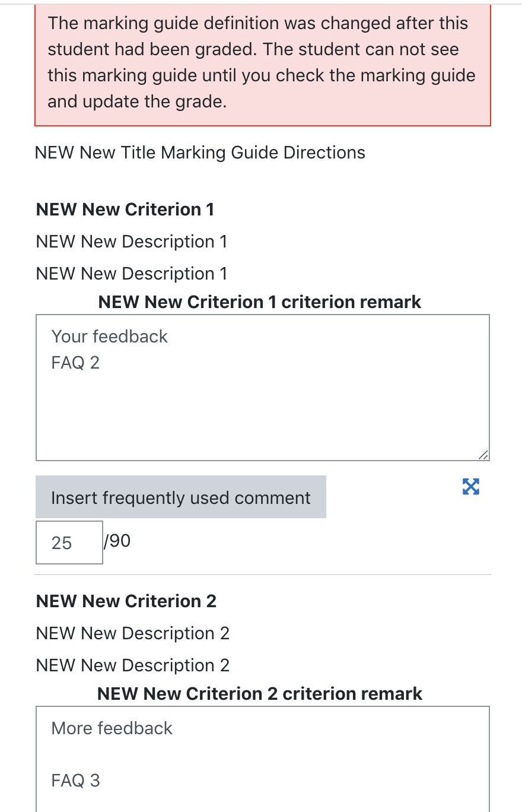This screenshot has height=812, width=522.
Task: Click the Criterion 1 score field showing 25
Action: (69, 543)
